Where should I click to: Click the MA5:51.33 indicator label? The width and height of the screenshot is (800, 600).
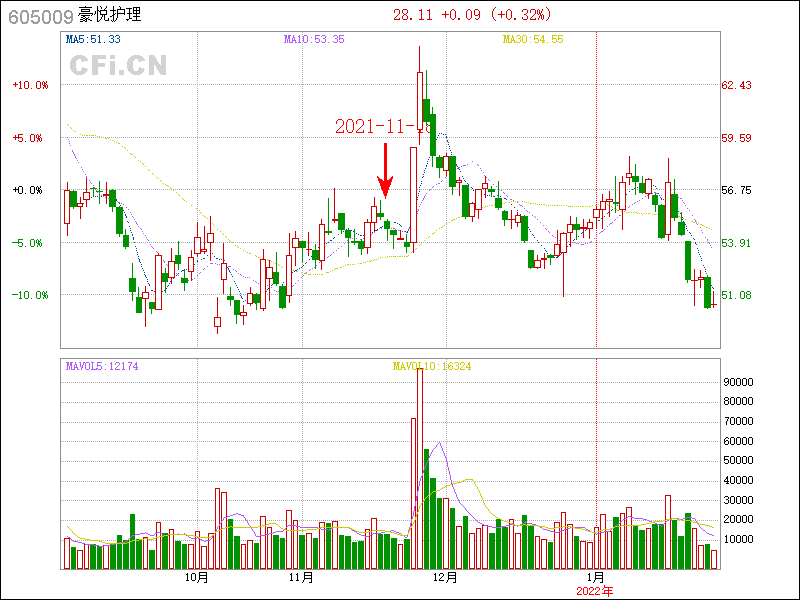click(x=92, y=40)
